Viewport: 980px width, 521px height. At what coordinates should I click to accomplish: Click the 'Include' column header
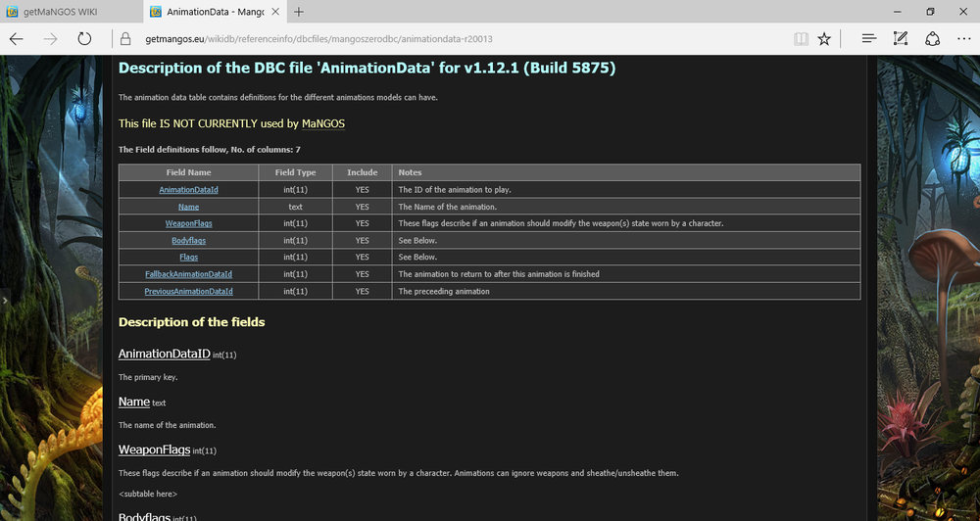coord(362,172)
